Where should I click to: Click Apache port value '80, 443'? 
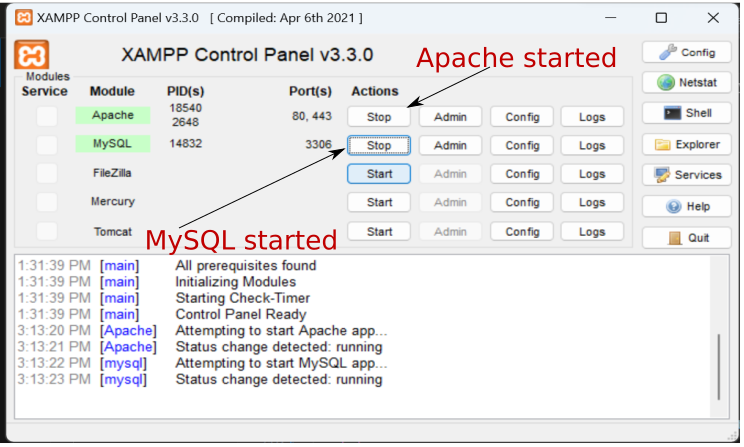312,116
